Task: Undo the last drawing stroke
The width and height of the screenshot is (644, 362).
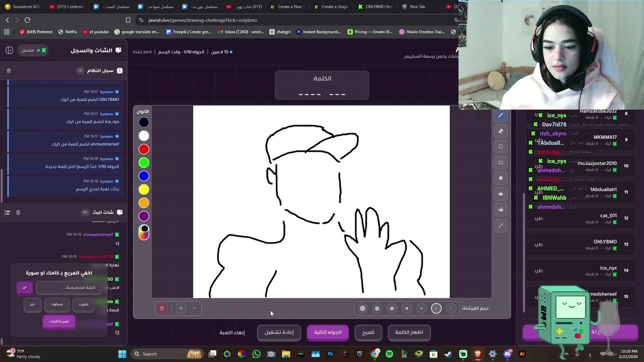Action: click(181, 308)
